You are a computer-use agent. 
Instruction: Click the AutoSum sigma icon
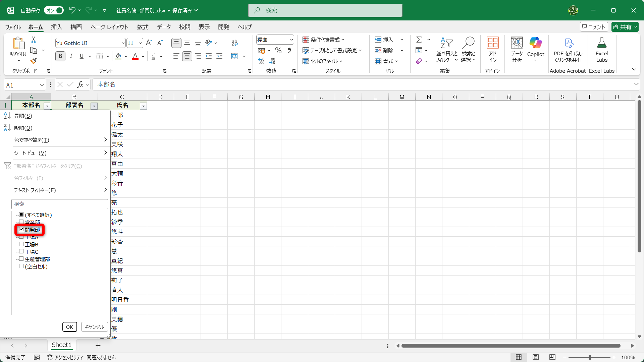(x=419, y=40)
